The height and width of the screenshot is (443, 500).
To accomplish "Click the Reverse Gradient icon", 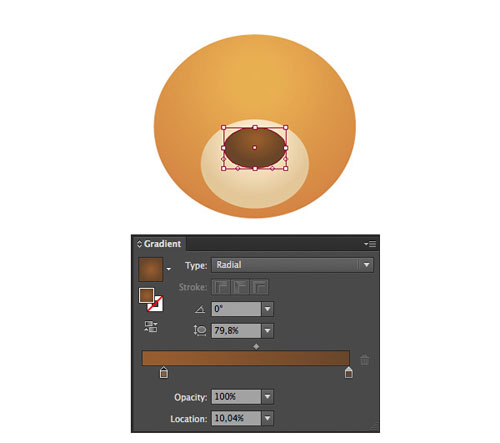I will click(151, 327).
